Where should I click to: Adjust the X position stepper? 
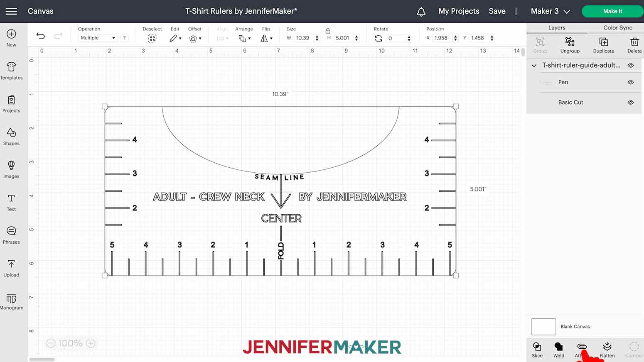[455, 38]
